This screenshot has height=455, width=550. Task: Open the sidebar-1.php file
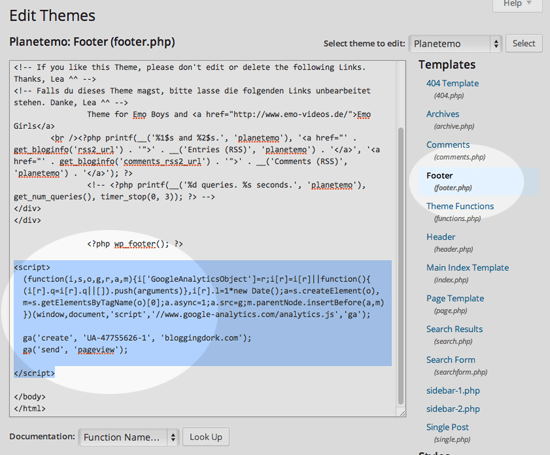click(453, 391)
